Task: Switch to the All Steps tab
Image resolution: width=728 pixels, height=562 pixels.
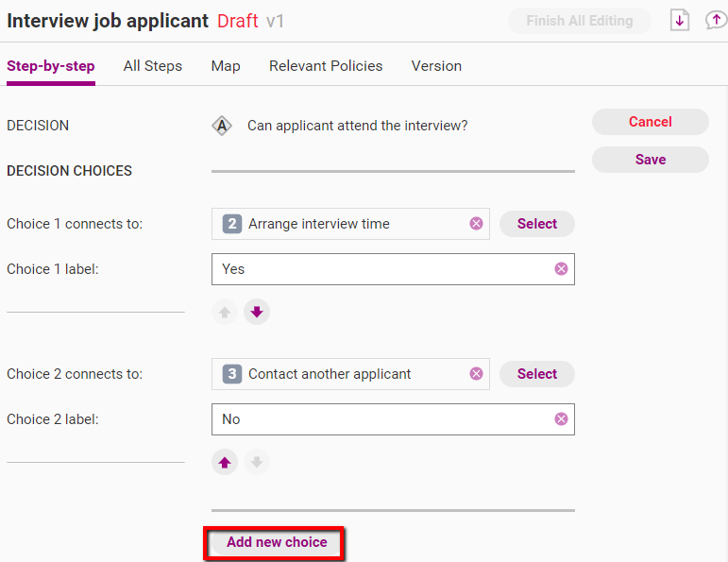Action: coord(153,66)
